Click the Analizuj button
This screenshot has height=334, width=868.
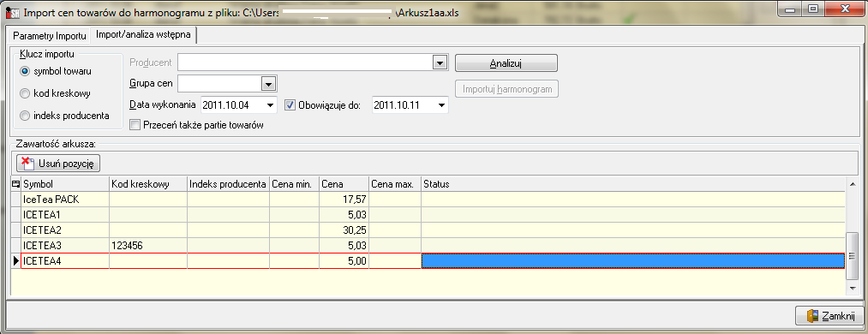(x=506, y=63)
